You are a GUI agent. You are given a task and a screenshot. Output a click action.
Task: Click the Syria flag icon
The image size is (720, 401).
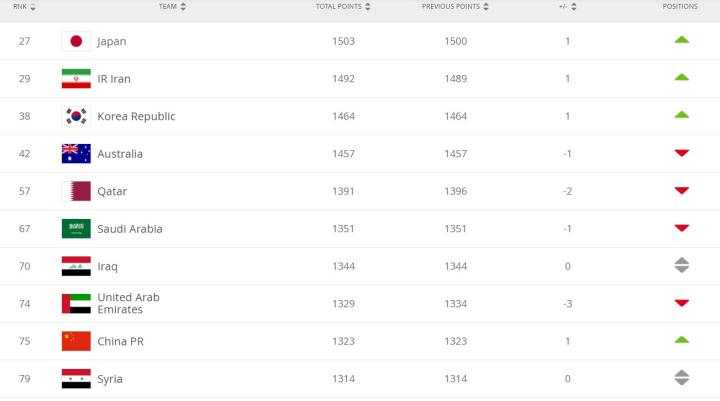[76, 378]
